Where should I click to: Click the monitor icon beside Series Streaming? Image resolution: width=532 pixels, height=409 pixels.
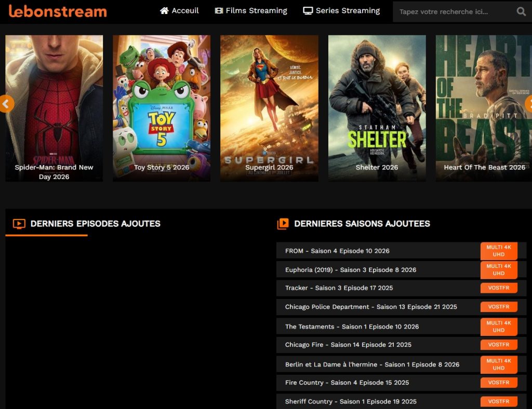(308, 11)
